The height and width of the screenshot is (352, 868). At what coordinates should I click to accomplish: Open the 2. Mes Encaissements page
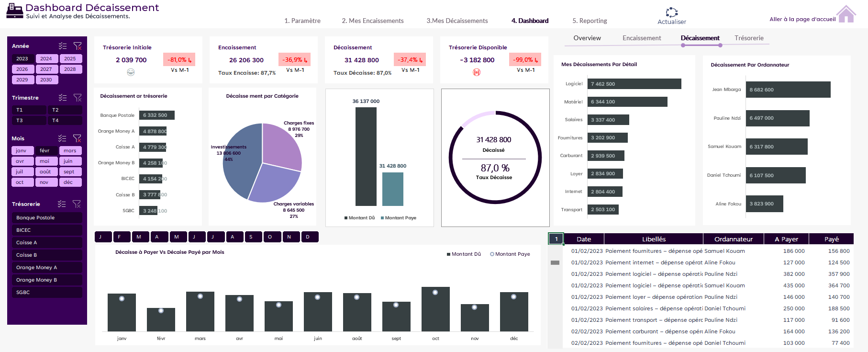pos(373,21)
